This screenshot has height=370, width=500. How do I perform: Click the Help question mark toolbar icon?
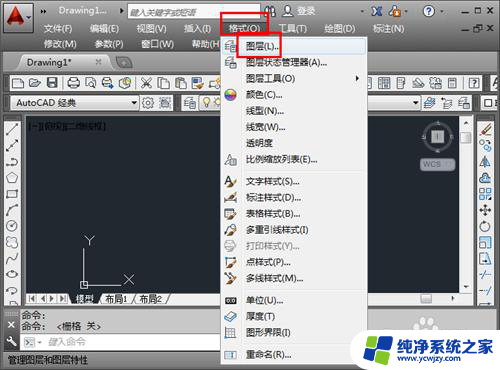(x=474, y=83)
